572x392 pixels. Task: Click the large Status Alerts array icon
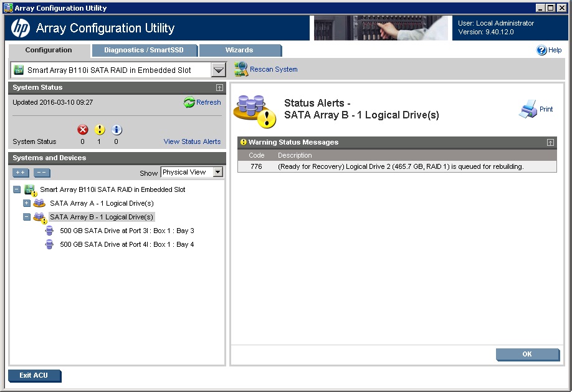point(255,112)
